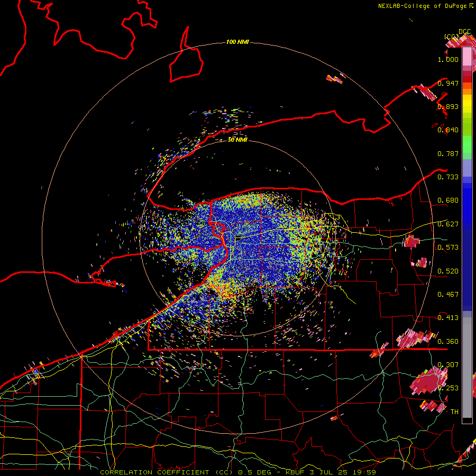Click the 0.307 legend value

[448, 364]
